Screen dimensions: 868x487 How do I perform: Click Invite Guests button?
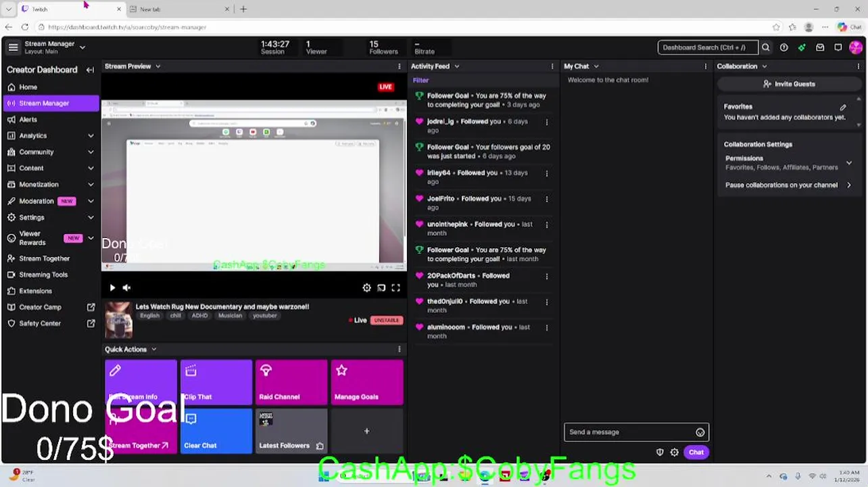[x=788, y=84]
